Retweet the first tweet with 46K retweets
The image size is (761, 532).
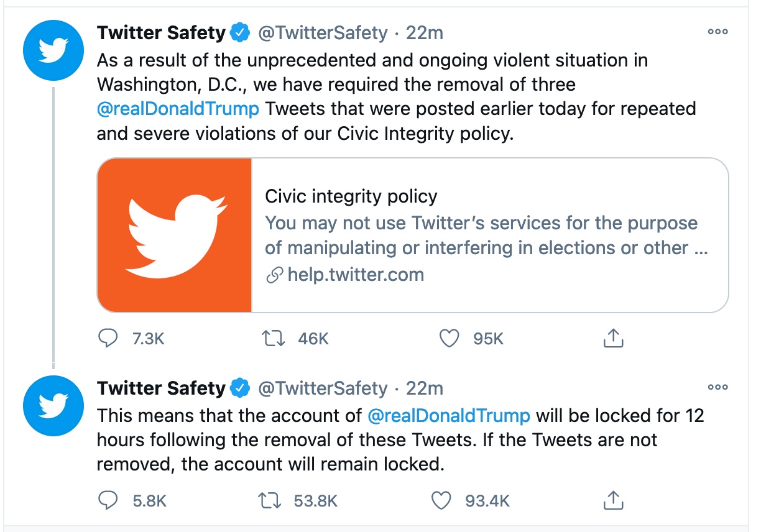(x=272, y=339)
